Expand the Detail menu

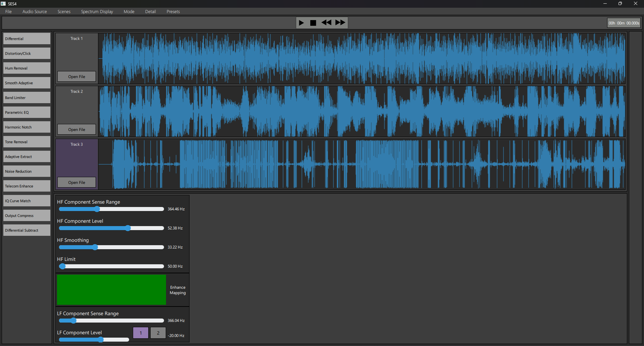coord(150,12)
